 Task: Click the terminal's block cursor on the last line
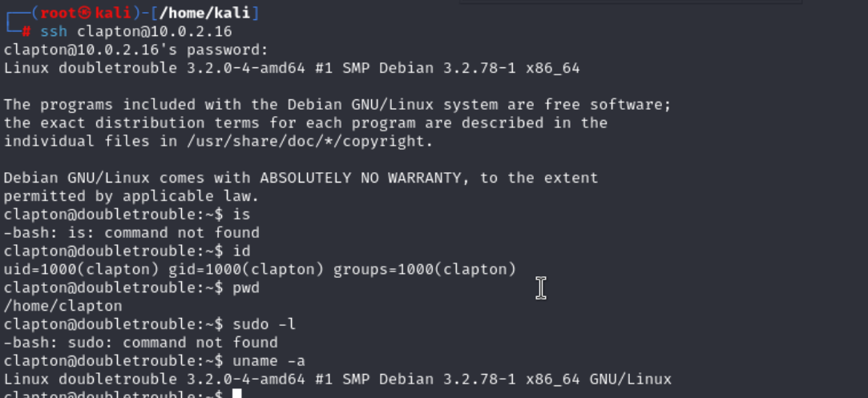(x=237, y=394)
